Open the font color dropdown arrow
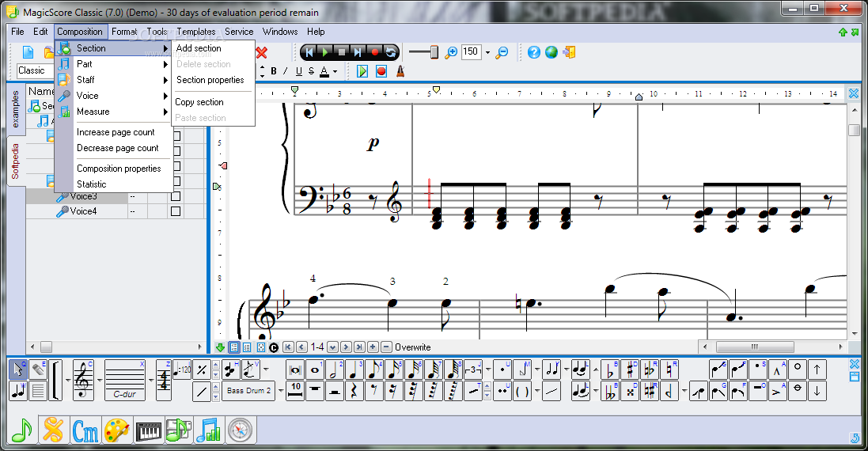Image resolution: width=868 pixels, height=451 pixels. click(x=335, y=71)
